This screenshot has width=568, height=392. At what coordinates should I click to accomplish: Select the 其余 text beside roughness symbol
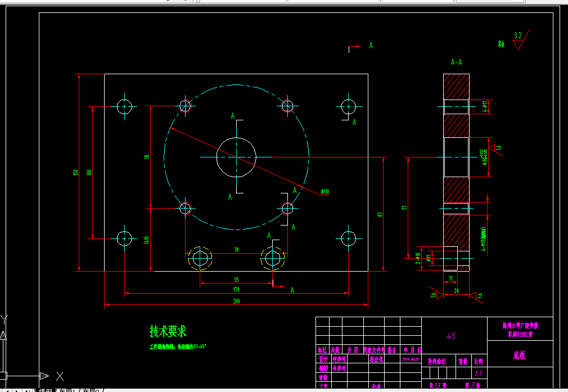501,44
